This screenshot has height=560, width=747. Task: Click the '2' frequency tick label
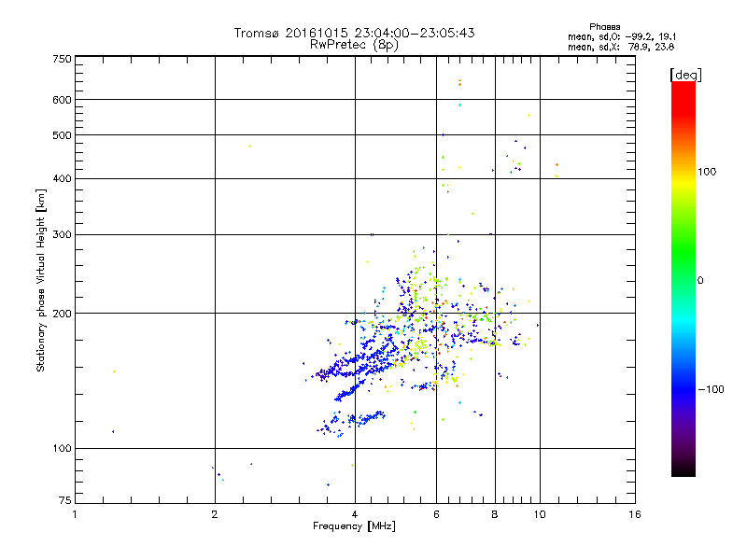[215, 514]
